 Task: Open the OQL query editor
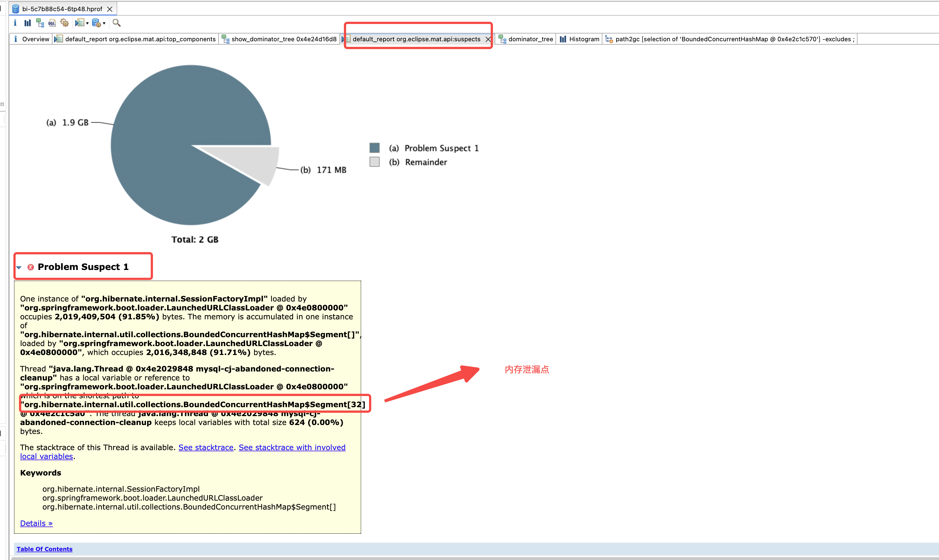pos(52,23)
